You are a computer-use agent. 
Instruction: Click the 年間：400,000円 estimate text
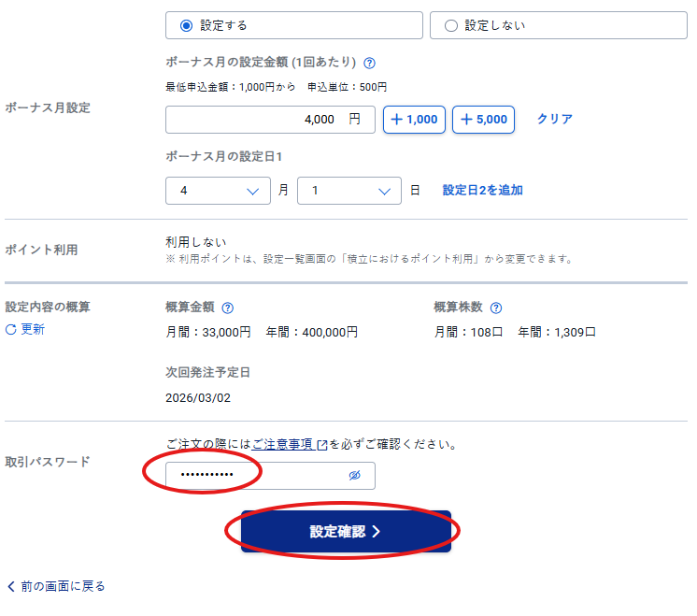pyautogui.click(x=312, y=332)
